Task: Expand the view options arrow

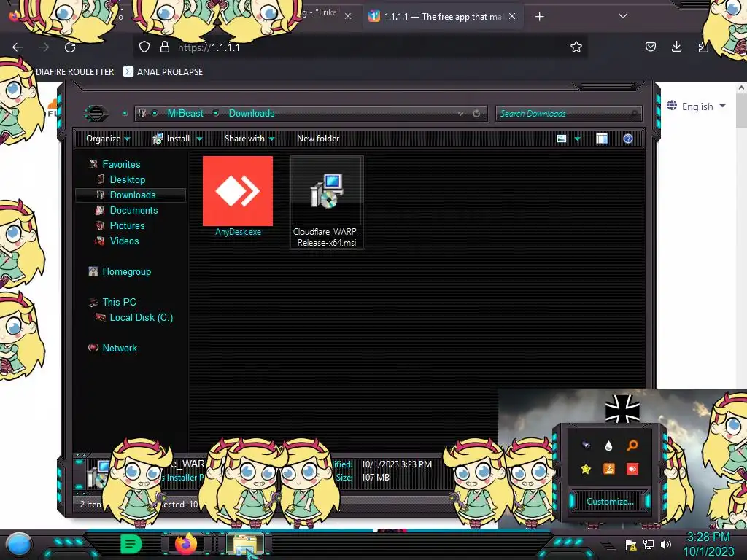Action: pos(578,139)
